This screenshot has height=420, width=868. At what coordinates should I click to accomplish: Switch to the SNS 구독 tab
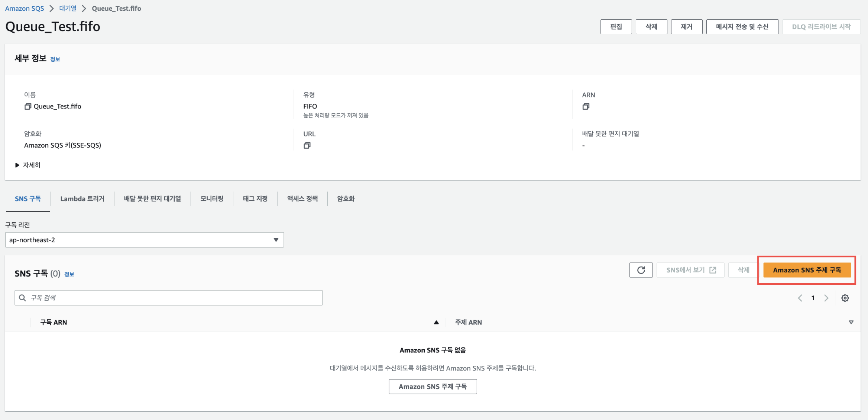pos(28,199)
